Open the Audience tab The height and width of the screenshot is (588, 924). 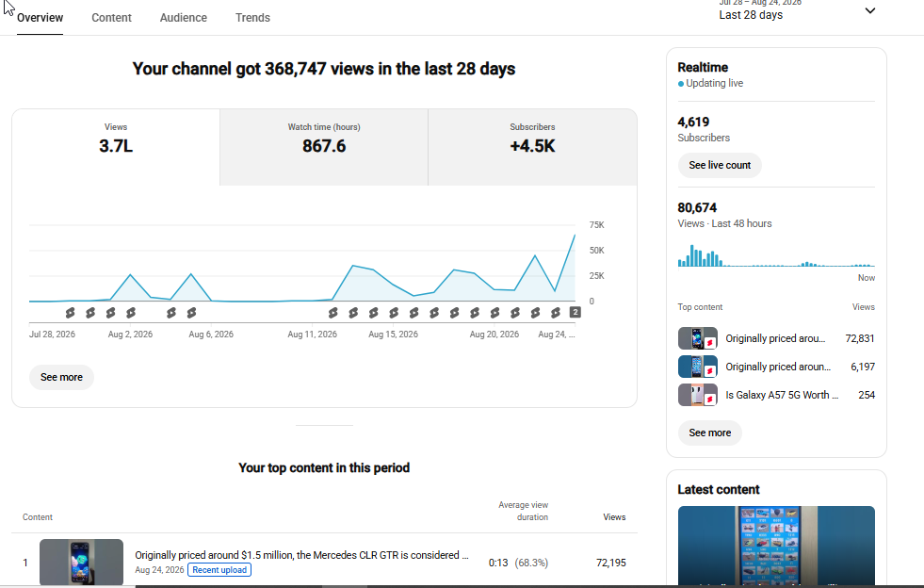pyautogui.click(x=184, y=18)
